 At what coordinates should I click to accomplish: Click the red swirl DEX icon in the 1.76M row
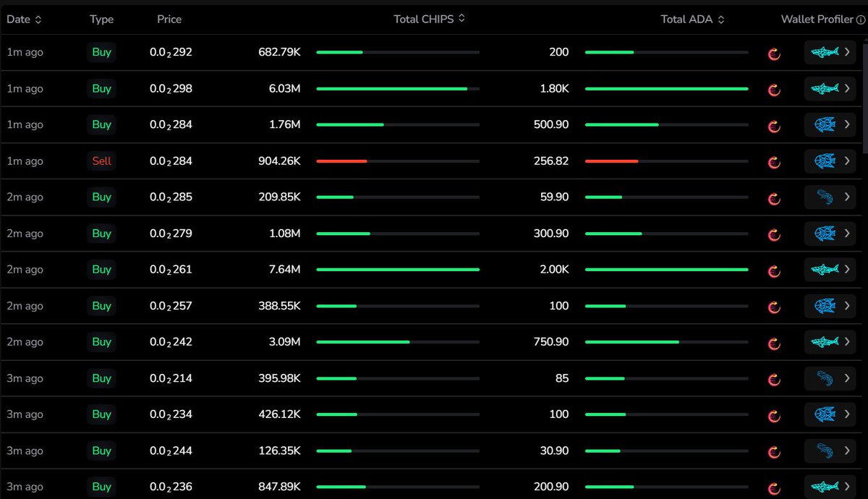(774, 125)
